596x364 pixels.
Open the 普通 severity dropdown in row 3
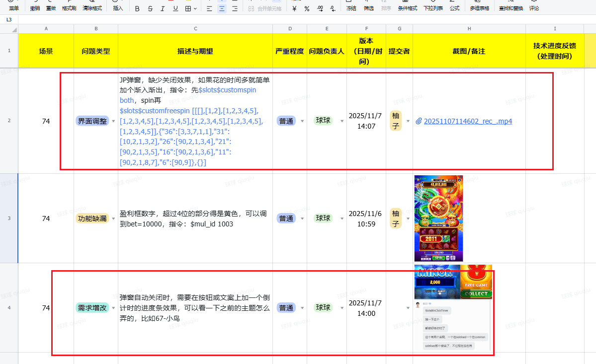point(302,218)
